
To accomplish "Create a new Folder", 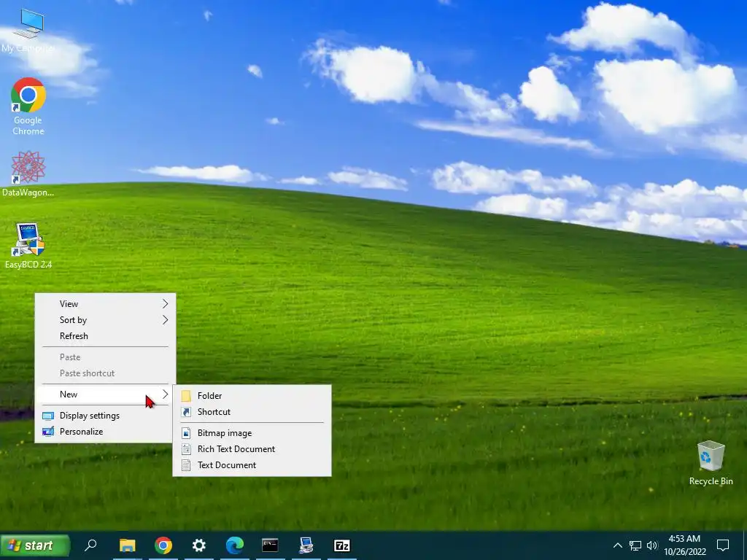I will coord(252,396).
